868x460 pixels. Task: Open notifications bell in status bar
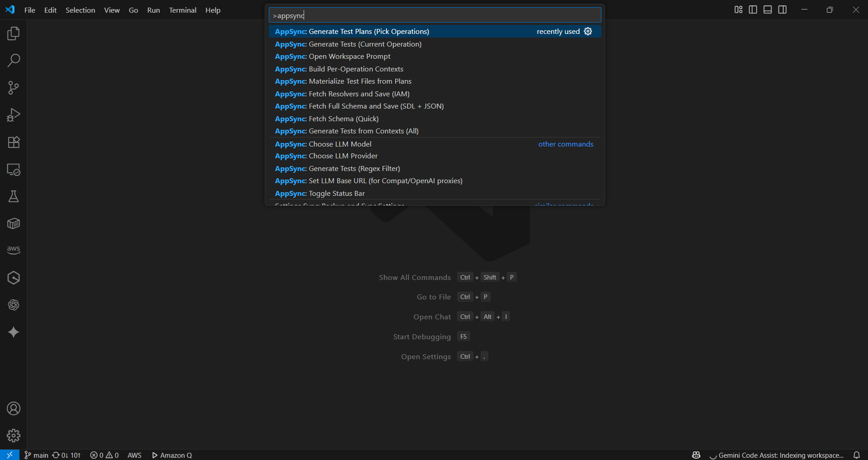[857, 455]
